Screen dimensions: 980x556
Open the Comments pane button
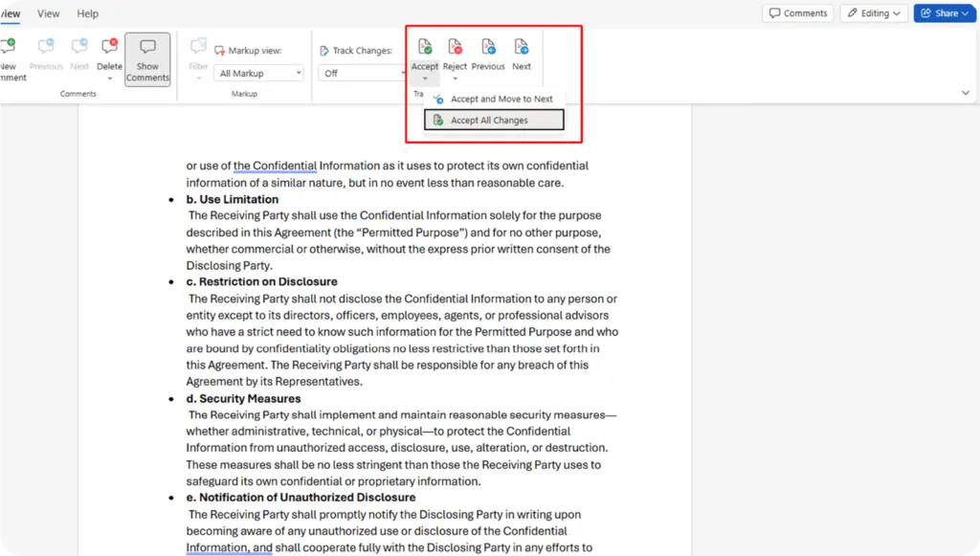[797, 13]
